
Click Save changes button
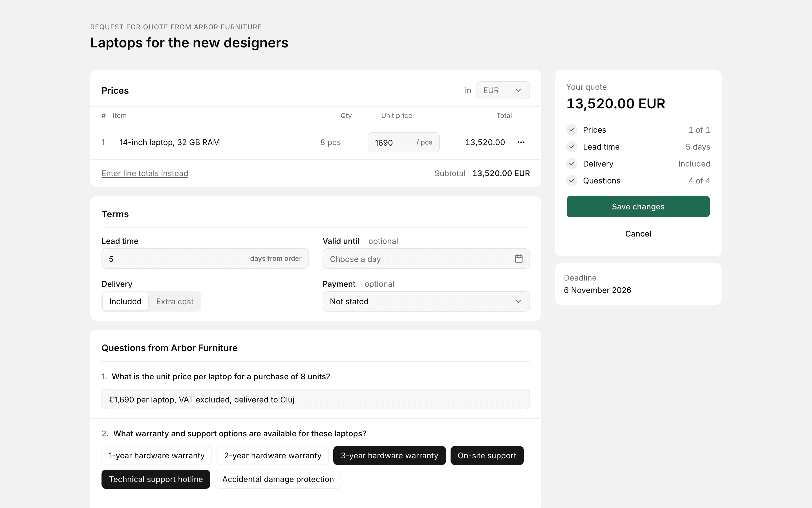click(x=638, y=207)
